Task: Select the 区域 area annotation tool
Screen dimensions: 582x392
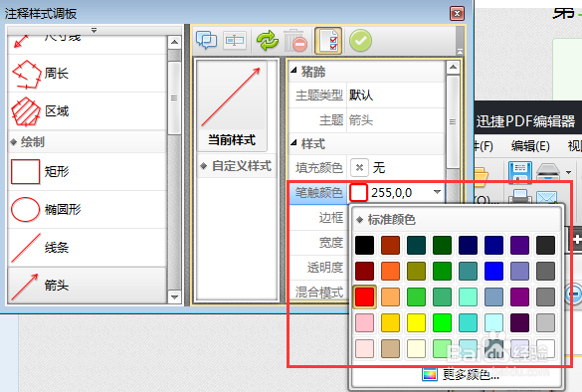Action: point(87,111)
